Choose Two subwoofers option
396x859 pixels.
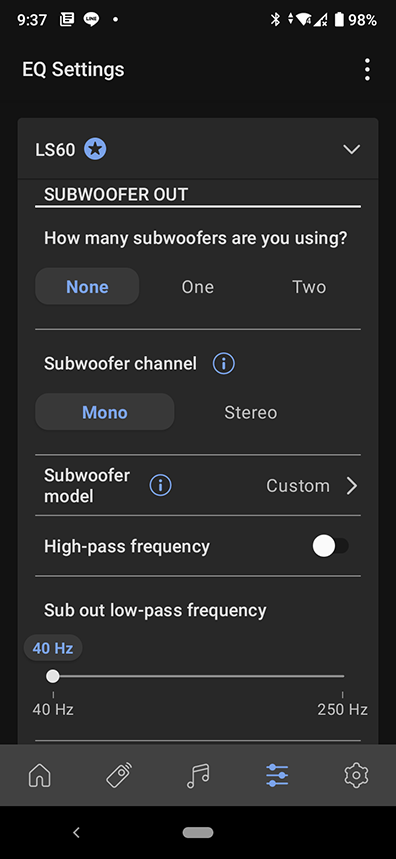click(x=309, y=287)
